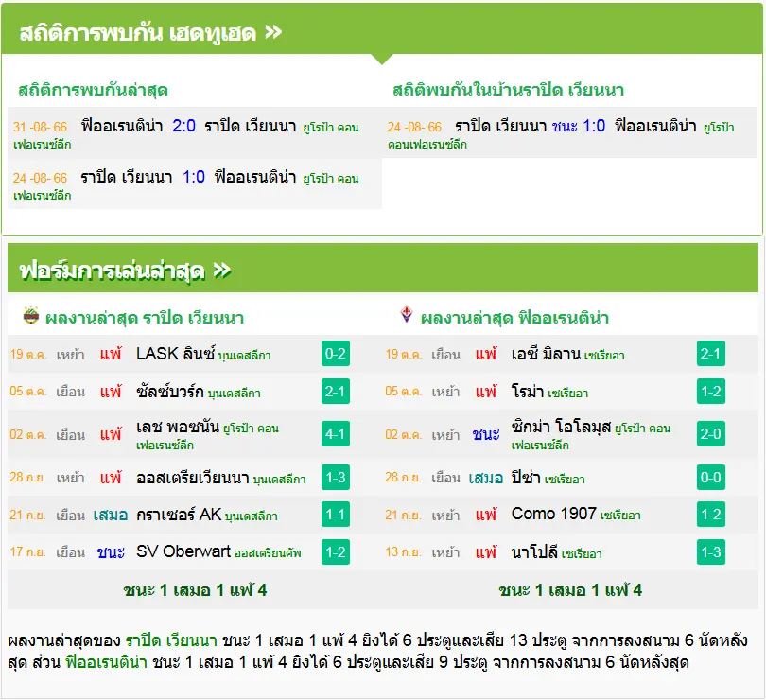
Task: Click the blue ชนะ label in the SV Oberwart row
Action: [111, 552]
